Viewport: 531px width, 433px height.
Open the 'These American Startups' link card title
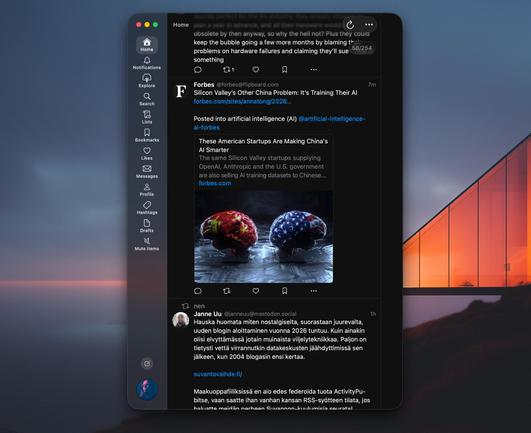(x=263, y=145)
